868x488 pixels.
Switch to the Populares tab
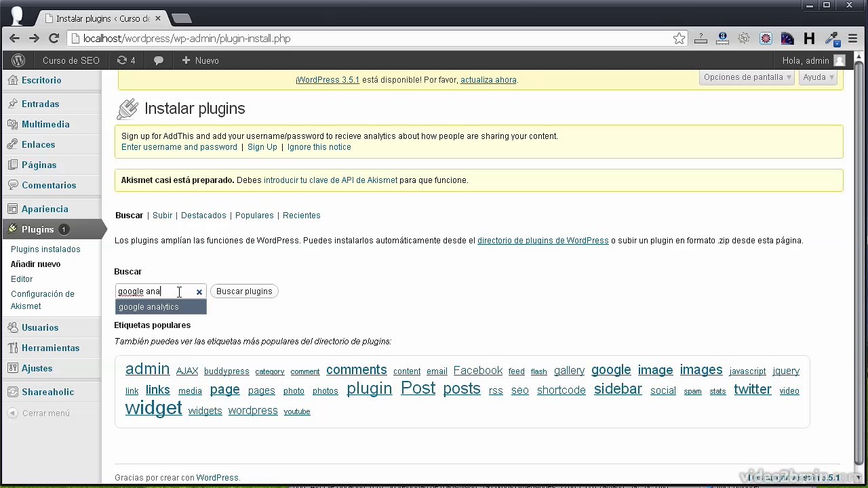254,216
